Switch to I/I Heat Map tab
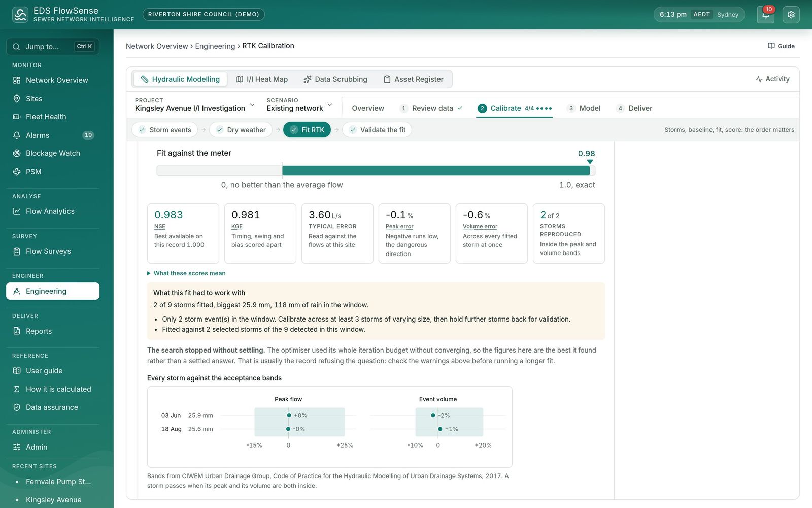Viewport: 812px width, 508px height. pos(262,79)
